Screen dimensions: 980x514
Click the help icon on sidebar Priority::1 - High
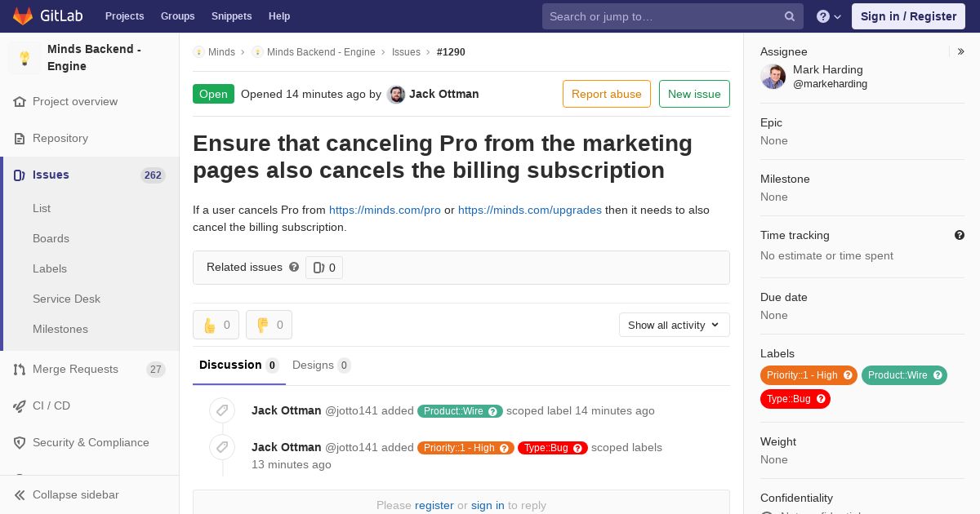pyautogui.click(x=848, y=375)
